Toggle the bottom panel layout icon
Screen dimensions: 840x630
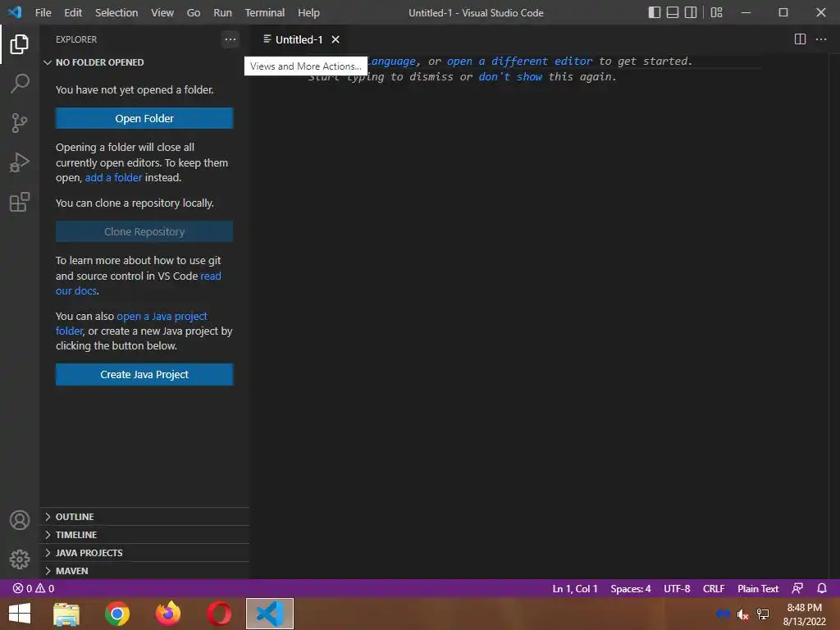click(x=673, y=12)
